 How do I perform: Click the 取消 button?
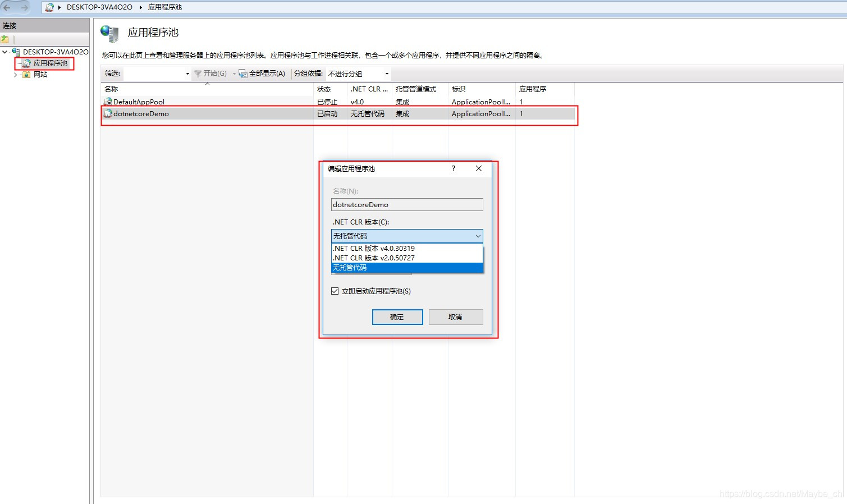click(x=456, y=317)
